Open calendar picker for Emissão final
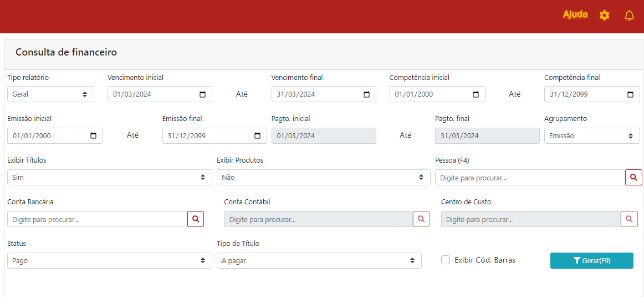644x297 pixels. point(258,136)
